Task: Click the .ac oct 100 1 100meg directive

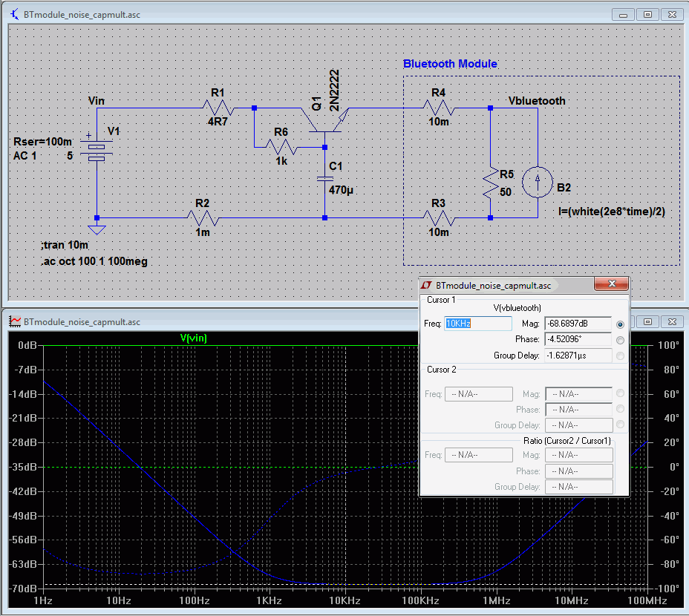Action: (x=93, y=261)
